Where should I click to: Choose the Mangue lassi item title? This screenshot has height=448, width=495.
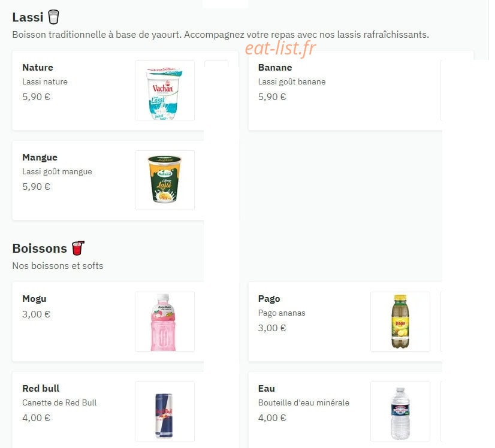(x=40, y=158)
